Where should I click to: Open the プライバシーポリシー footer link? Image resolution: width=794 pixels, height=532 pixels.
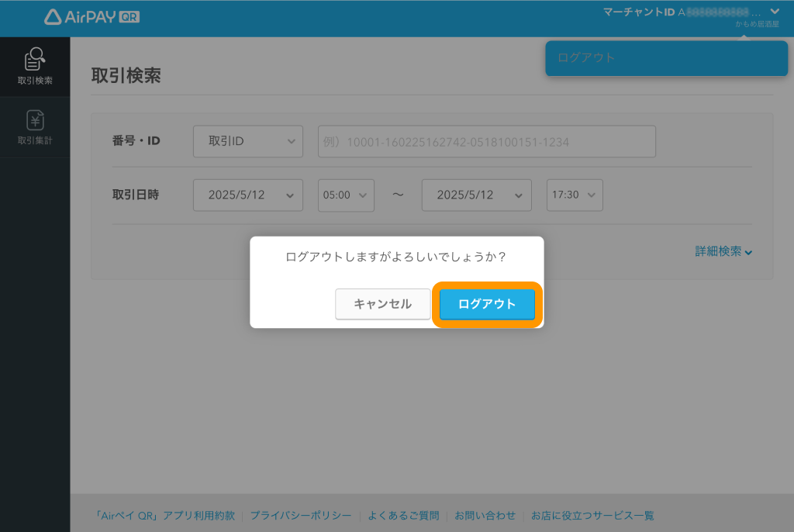[x=300, y=516]
